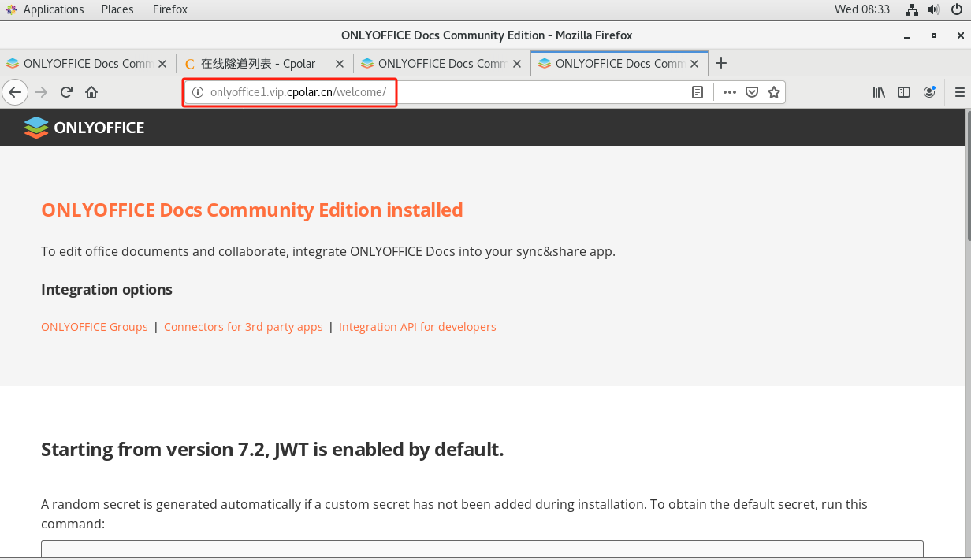Open page actions three-dot menu
971x560 pixels.
pyautogui.click(x=730, y=92)
